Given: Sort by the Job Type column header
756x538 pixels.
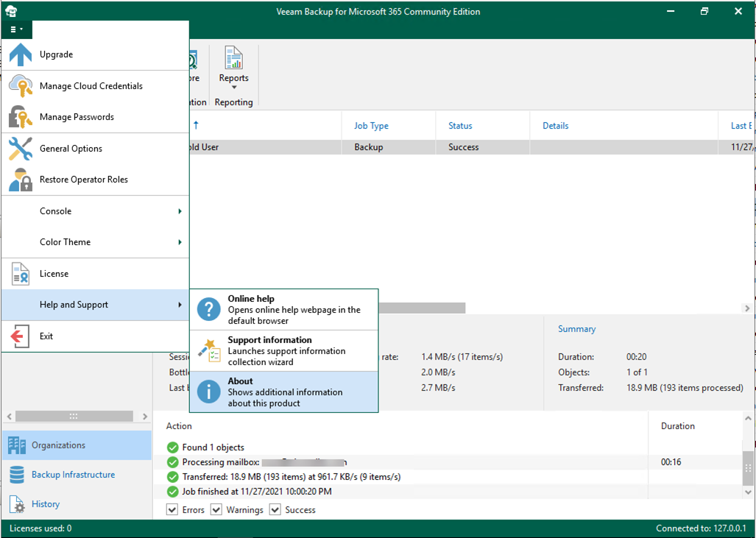Looking at the screenshot, I should pyautogui.click(x=371, y=126).
